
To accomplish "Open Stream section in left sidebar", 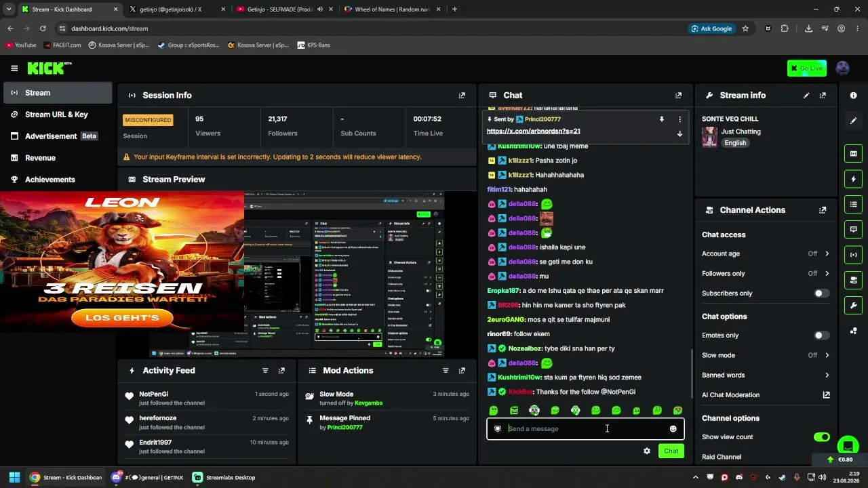I will [x=57, y=93].
